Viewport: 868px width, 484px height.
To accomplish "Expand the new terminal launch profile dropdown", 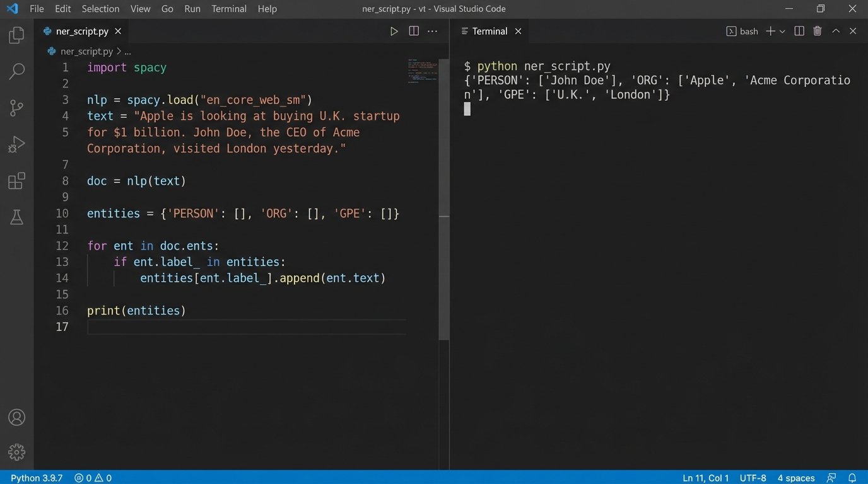I will pos(783,32).
